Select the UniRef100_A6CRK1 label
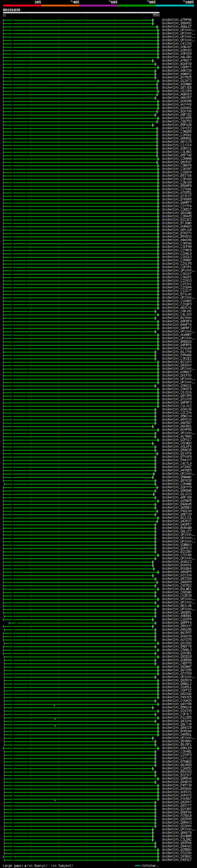The height and width of the screenshot is (868, 197). click(x=176, y=426)
